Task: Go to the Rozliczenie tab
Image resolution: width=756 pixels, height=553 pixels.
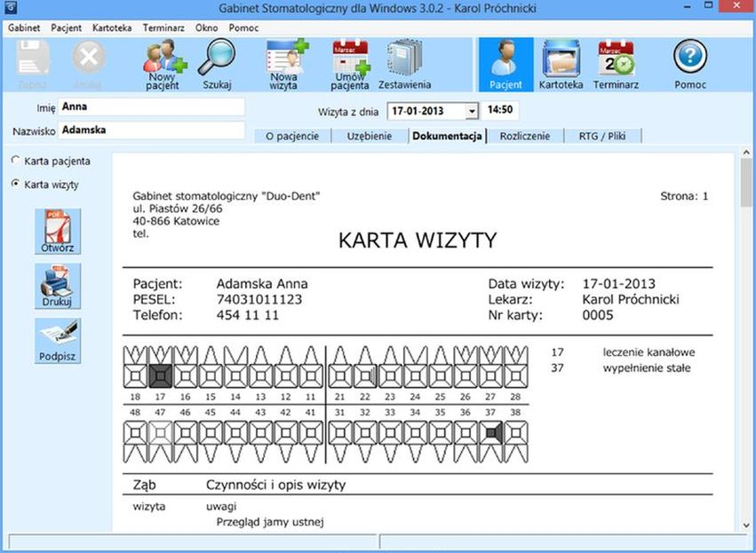Action: tap(524, 136)
